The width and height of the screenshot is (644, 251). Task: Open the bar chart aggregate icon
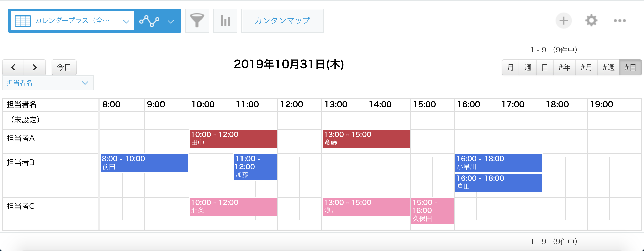click(x=225, y=21)
